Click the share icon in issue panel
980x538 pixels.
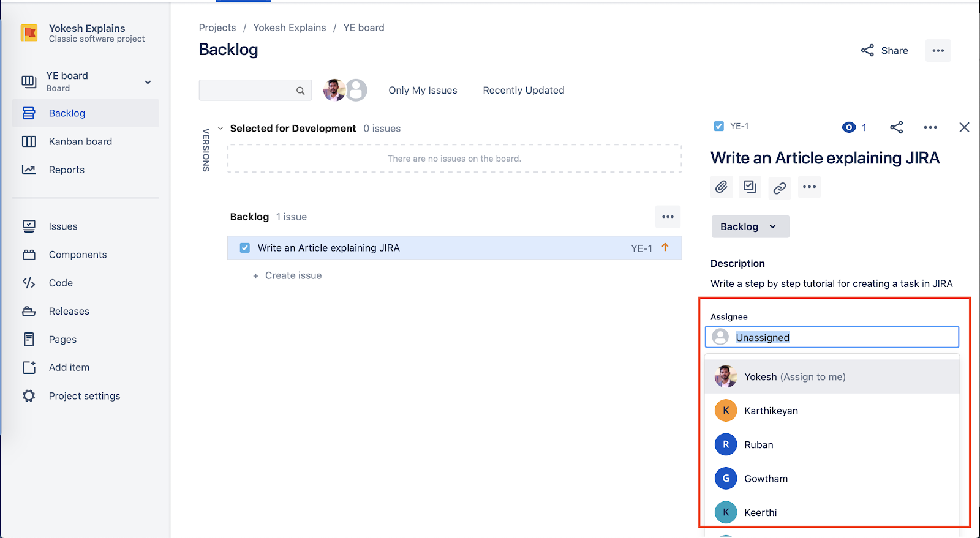(897, 127)
